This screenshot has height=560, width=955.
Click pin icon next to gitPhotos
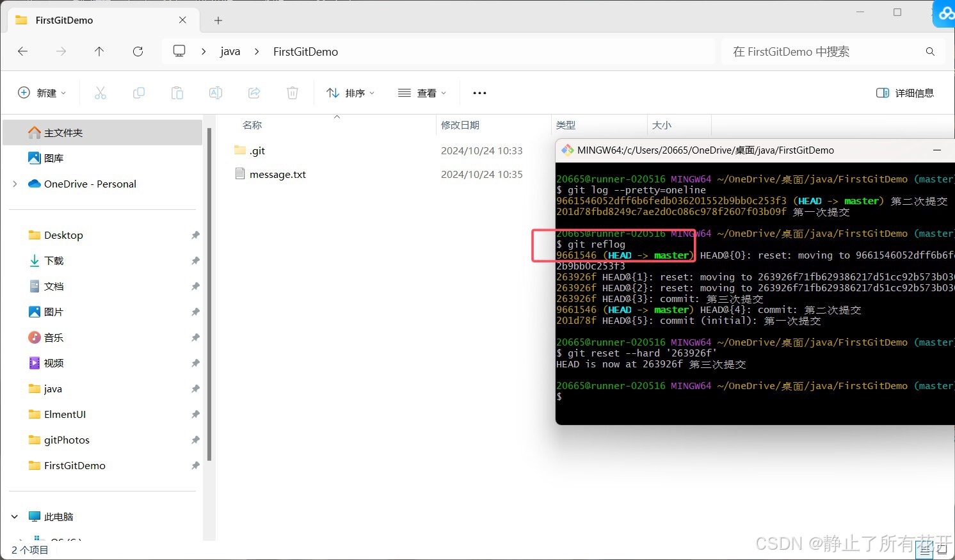coord(195,440)
